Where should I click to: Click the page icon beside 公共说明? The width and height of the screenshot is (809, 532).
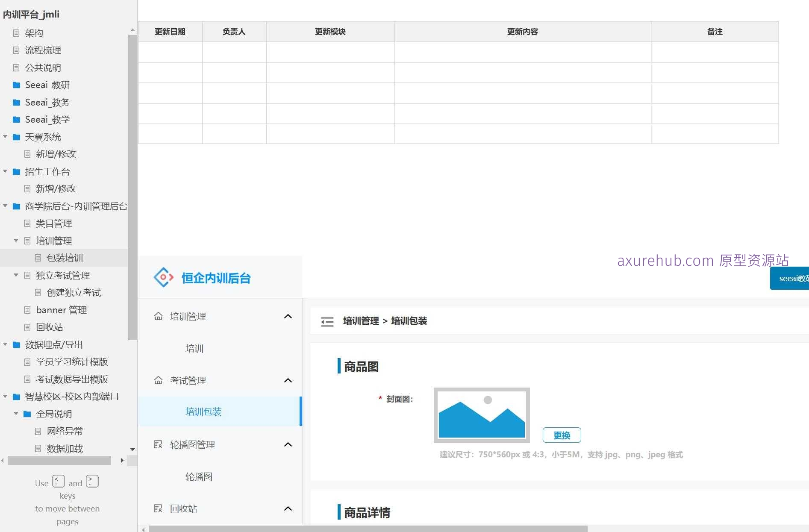tap(16, 68)
